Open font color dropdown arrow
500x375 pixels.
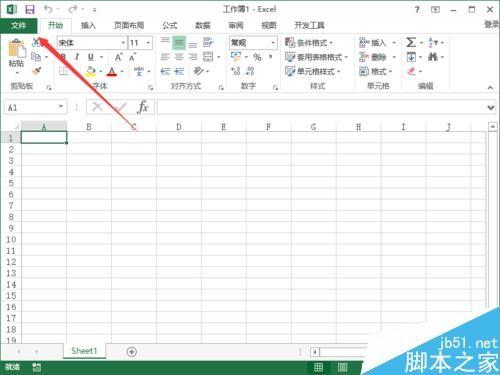coord(122,71)
